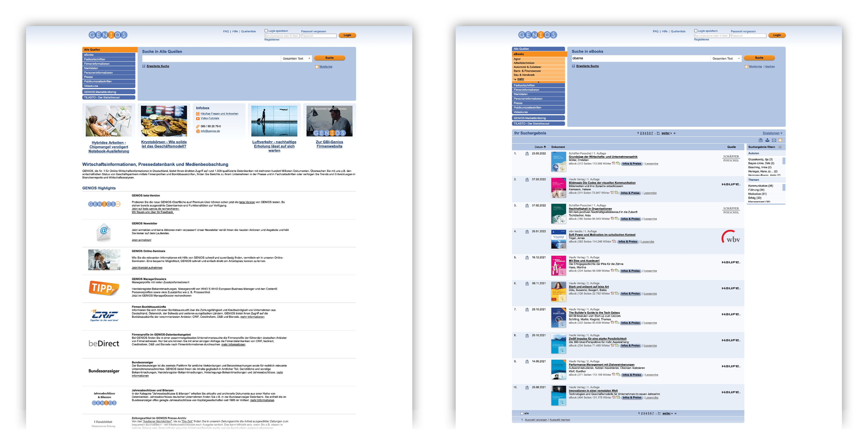Click GENIOS logo in right window header
Image resolution: width=868 pixels, height=434 pixels.
[x=538, y=35]
